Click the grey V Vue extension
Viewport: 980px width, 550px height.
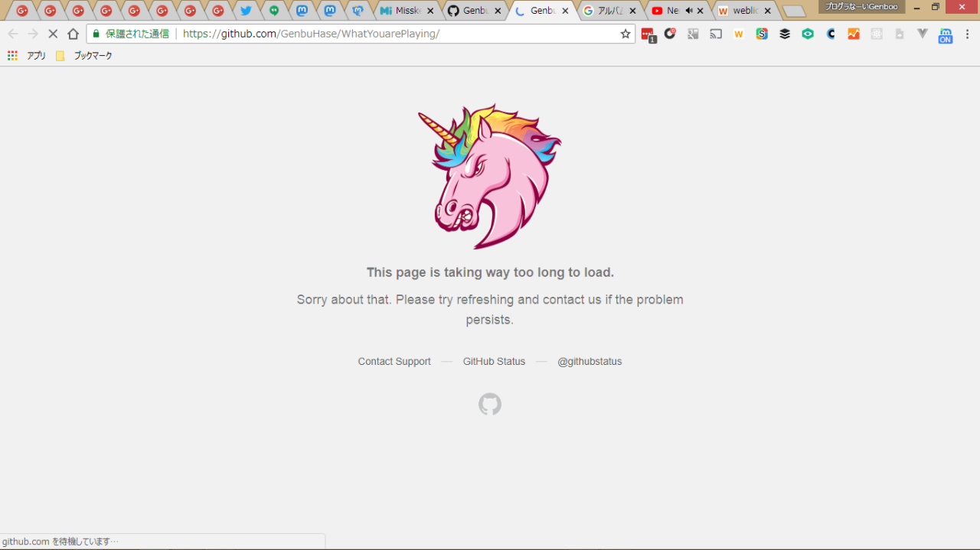click(923, 34)
